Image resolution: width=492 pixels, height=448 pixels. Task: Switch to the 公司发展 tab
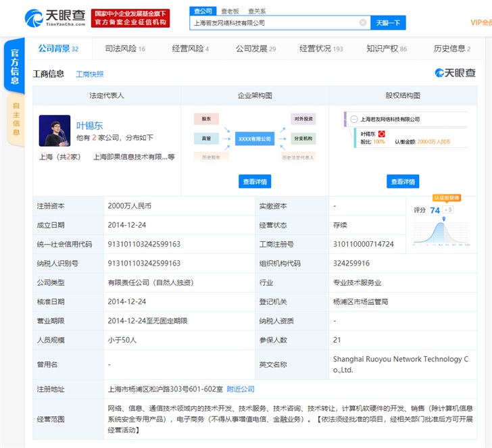pos(255,49)
